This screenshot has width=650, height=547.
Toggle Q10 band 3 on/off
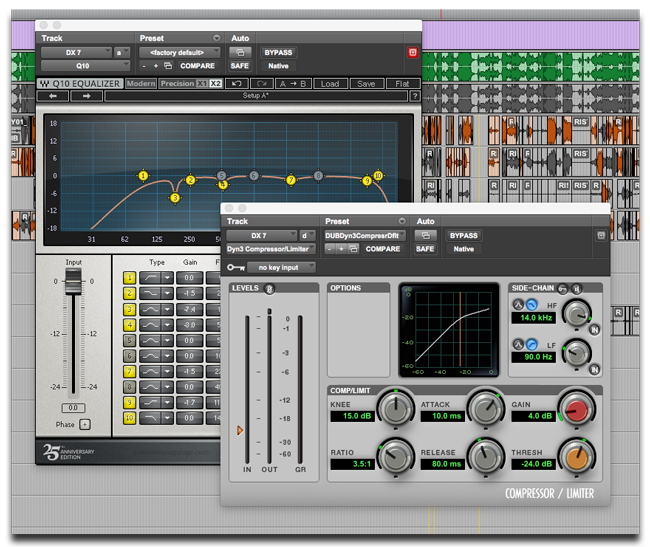(x=129, y=309)
